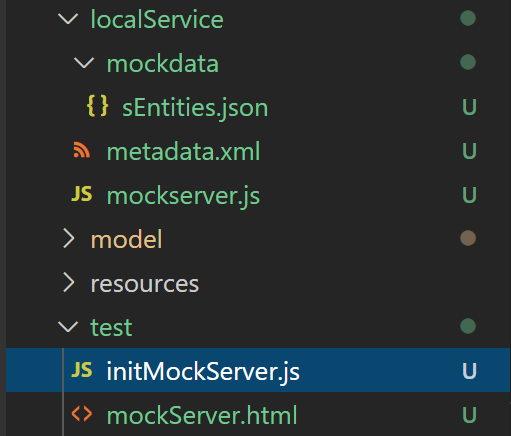The image size is (511, 436).
Task: Collapse the mockdata folder chevron
Action: pyautogui.click(x=84, y=62)
